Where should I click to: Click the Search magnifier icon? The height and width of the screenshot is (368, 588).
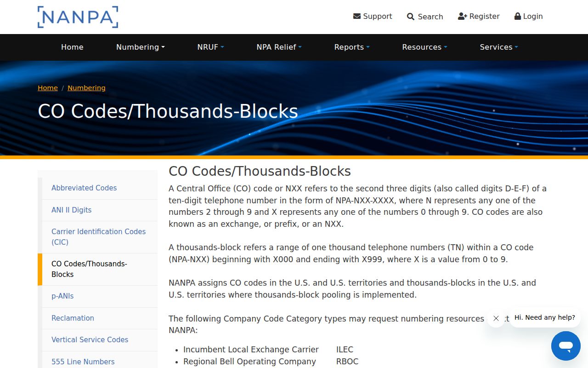[x=411, y=17]
